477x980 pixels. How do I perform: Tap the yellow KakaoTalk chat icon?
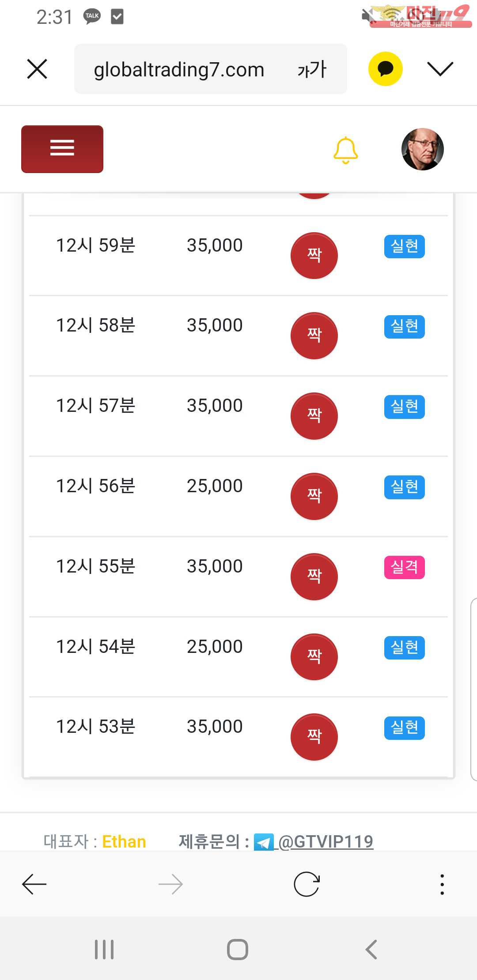click(x=385, y=69)
